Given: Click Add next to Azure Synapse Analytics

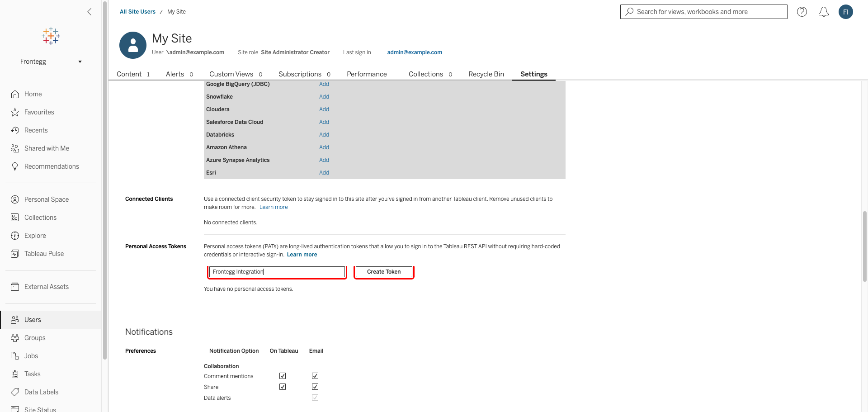Looking at the screenshot, I should coord(324,160).
